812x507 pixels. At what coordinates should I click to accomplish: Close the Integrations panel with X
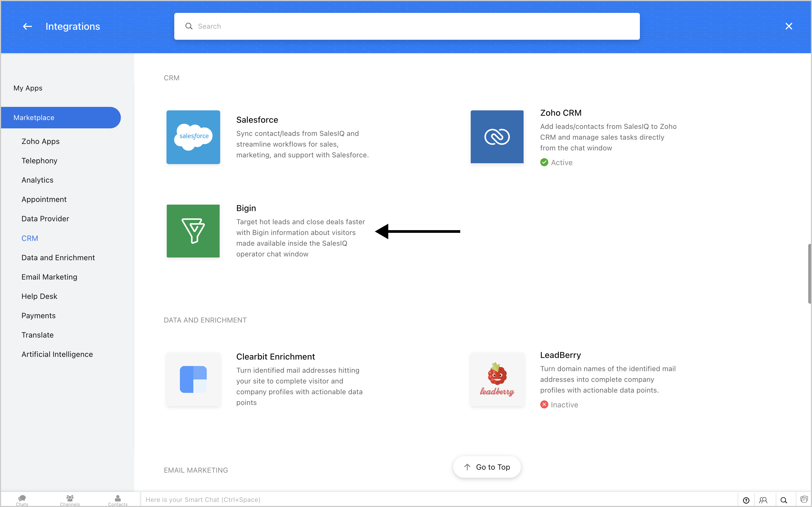[x=789, y=26]
